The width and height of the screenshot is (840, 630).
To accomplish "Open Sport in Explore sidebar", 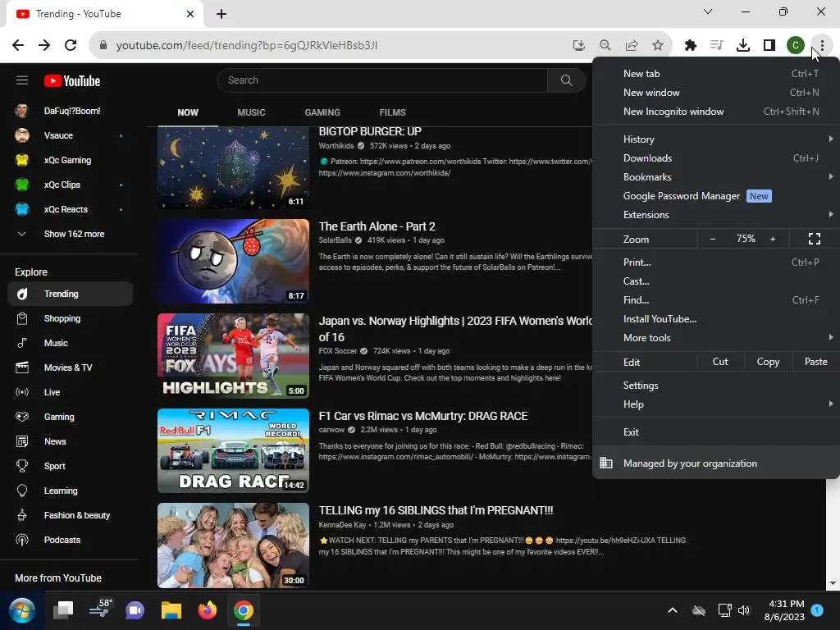I will (x=71, y=466).
